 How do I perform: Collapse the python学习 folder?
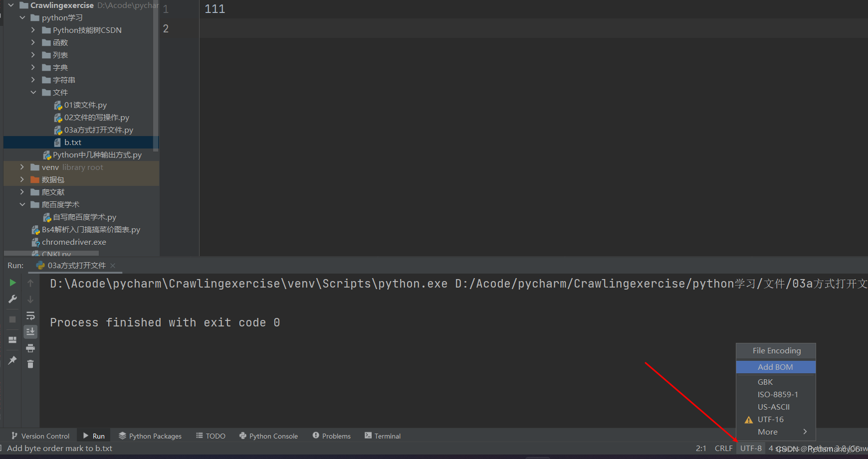tap(22, 17)
